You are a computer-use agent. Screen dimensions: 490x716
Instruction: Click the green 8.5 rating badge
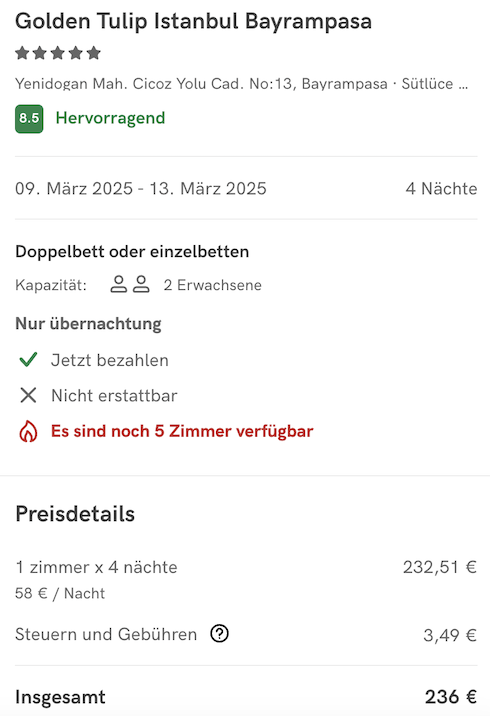click(29, 119)
